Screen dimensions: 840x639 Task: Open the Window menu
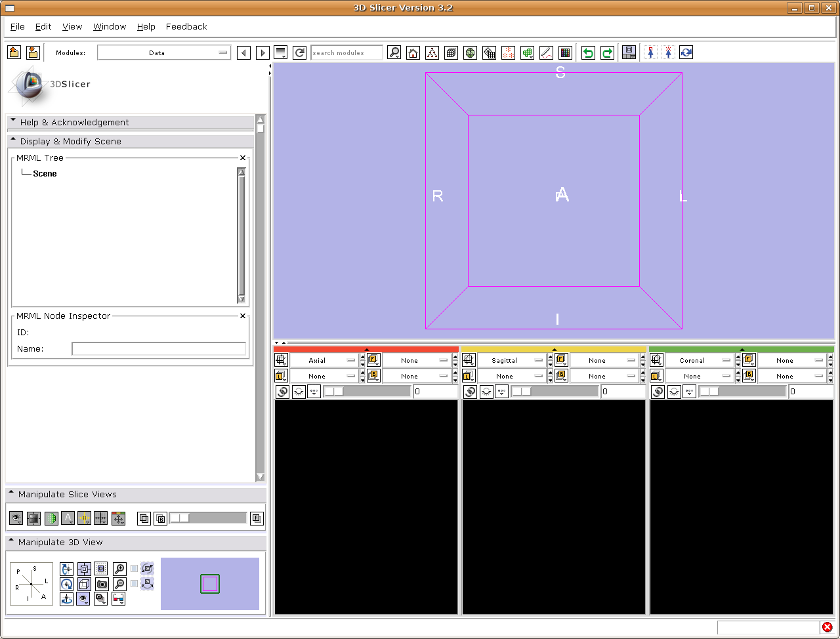(x=110, y=26)
